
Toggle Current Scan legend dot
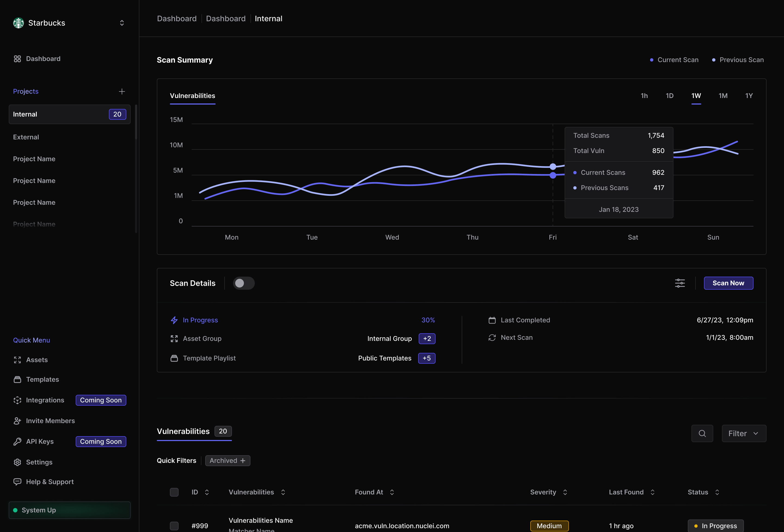point(651,60)
